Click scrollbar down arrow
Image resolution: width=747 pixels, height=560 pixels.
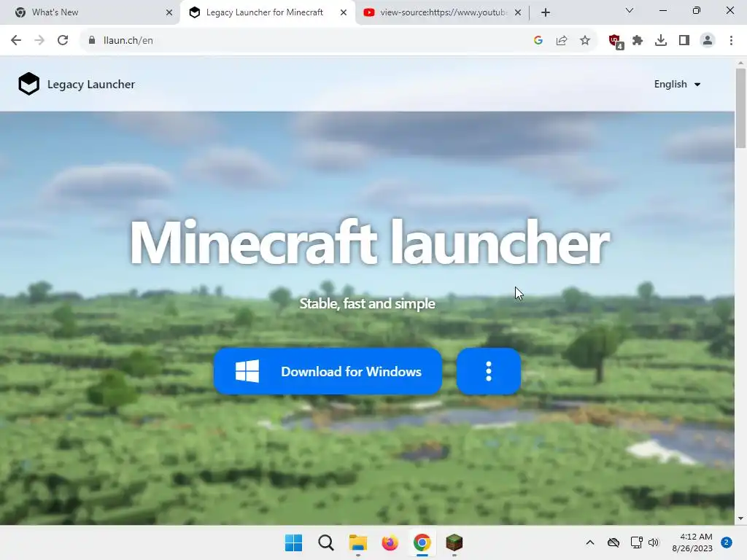coord(740,518)
